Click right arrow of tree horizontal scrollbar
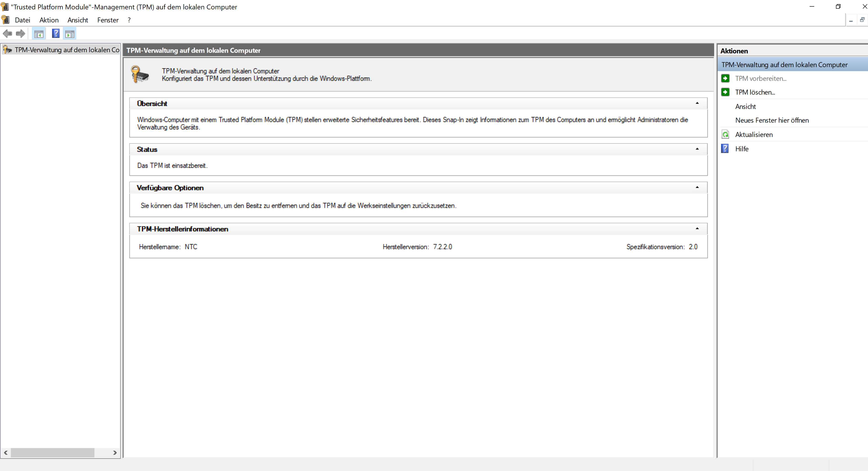This screenshot has width=868, height=471. 115,452
